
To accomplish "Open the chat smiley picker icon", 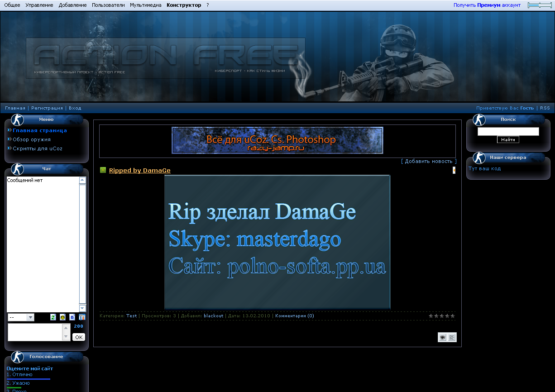I will tap(62, 317).
